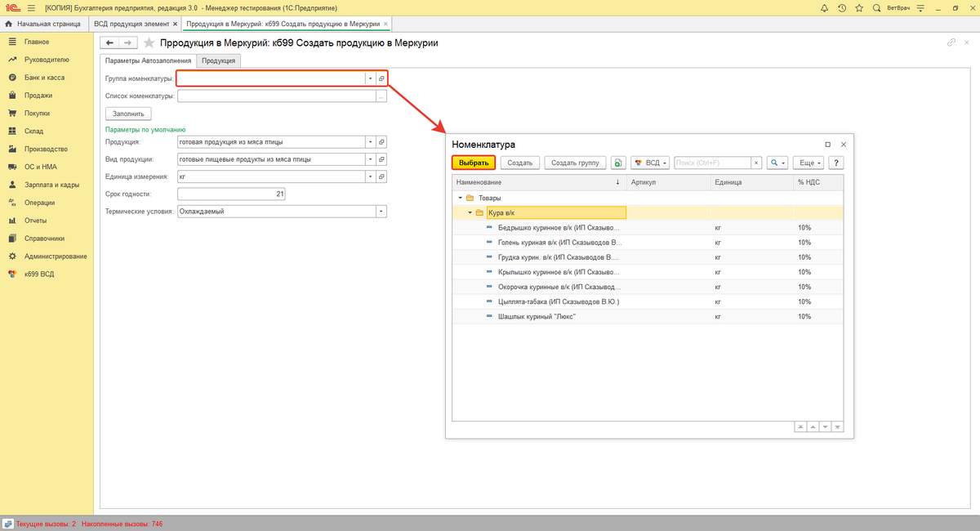Open the Вид продукции dropdown arrow
Screen dimensions: 980x531
pos(370,158)
